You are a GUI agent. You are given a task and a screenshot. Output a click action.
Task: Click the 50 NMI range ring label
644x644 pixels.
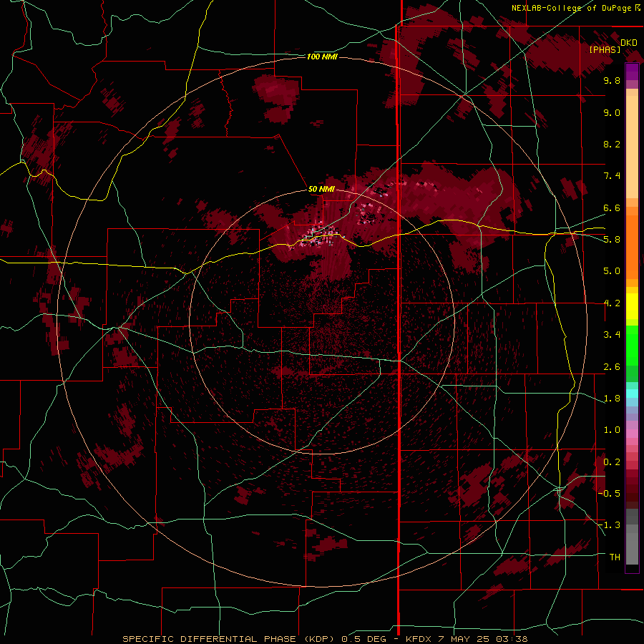[x=321, y=189]
